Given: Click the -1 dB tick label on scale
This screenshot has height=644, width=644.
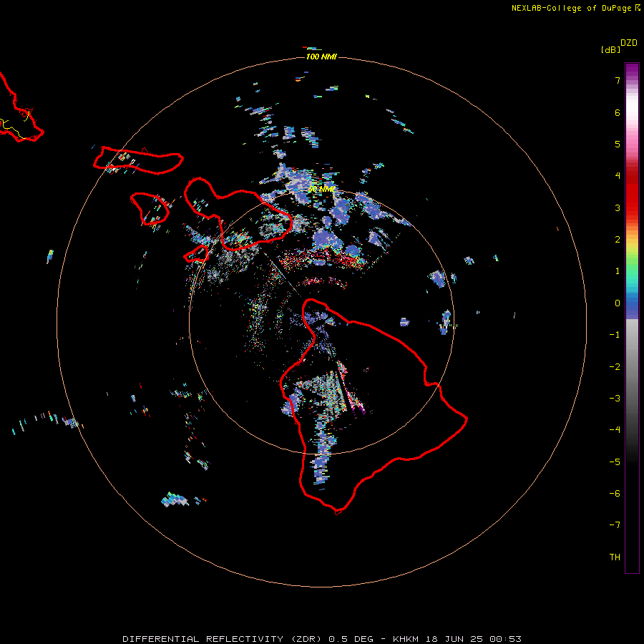Looking at the screenshot, I should 615,335.
